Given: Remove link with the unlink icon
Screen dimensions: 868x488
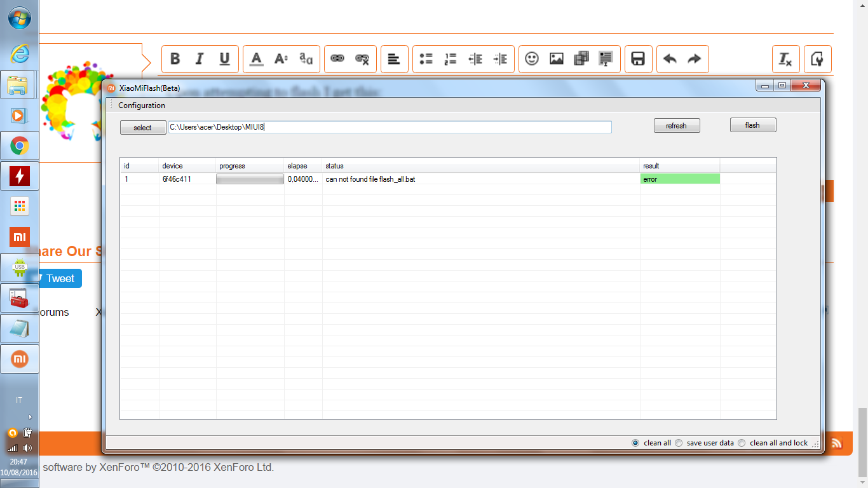Looking at the screenshot, I should point(362,59).
